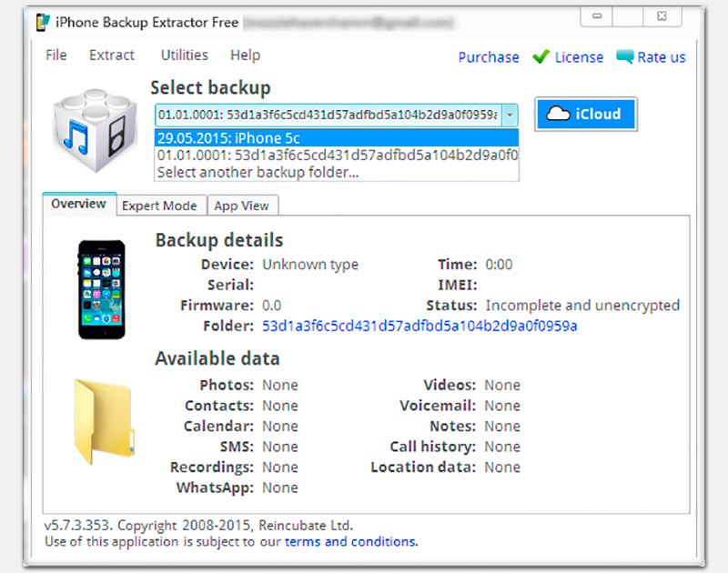This screenshot has width=728, height=573.
Task: Open the Extract menu
Action: click(111, 55)
